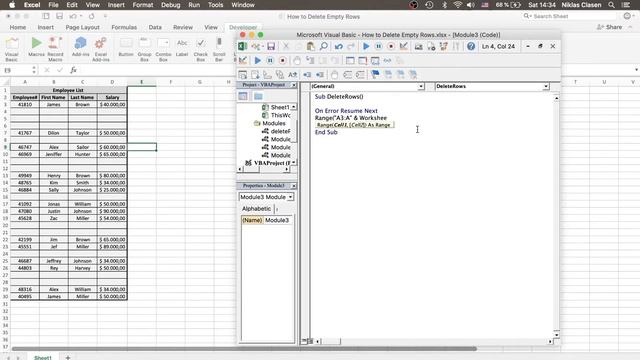Open Locals window from Debug toolbar
Image resolution: width=640 pixels, height=360 pixels.
[x=350, y=61]
